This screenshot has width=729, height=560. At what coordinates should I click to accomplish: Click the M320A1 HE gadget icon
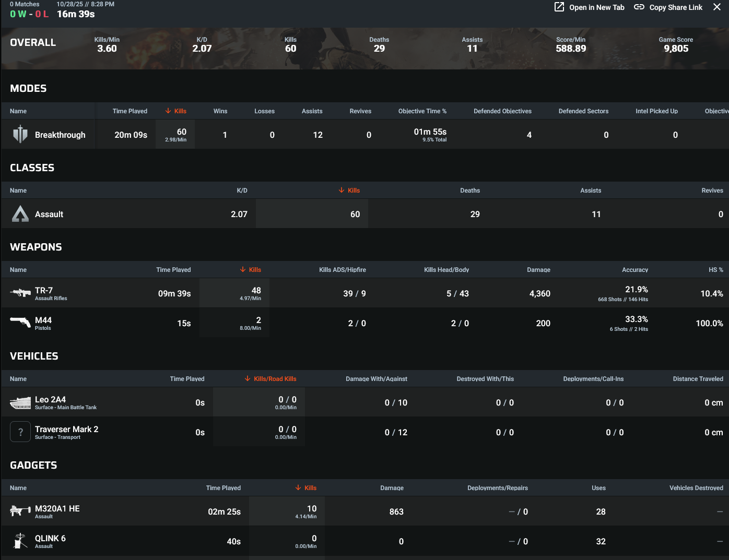(20, 511)
